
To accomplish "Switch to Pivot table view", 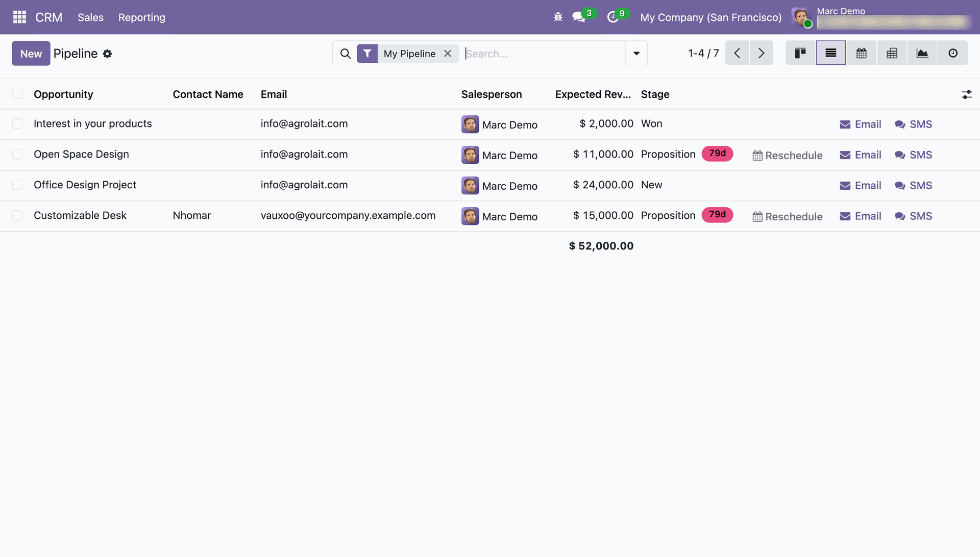I will [892, 53].
